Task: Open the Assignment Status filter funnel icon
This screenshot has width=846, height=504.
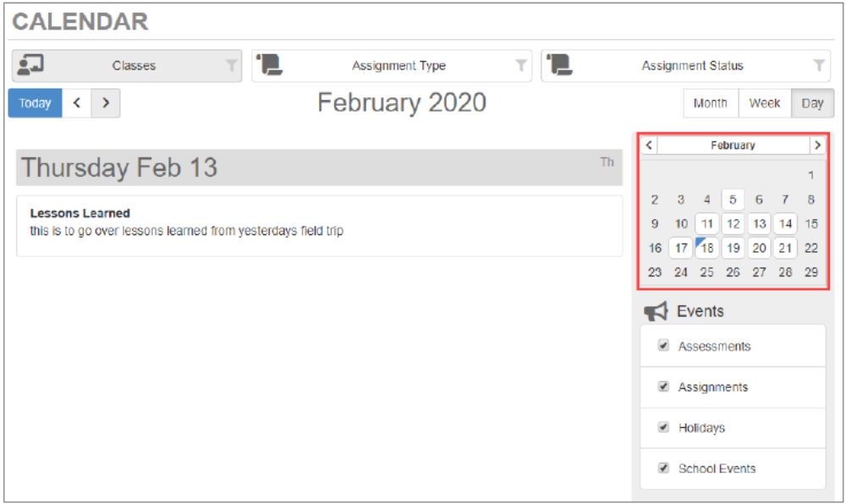Action: pyautogui.click(x=817, y=65)
